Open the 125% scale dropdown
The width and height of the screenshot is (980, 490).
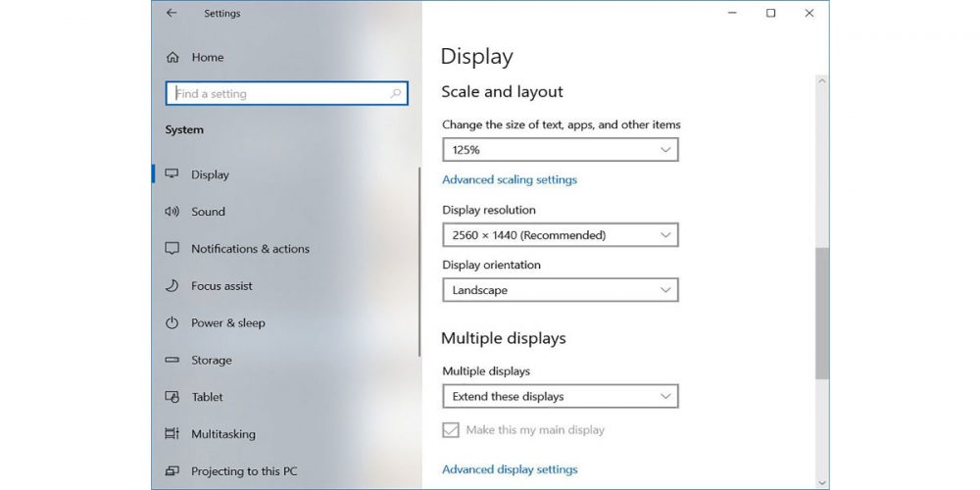coord(560,150)
